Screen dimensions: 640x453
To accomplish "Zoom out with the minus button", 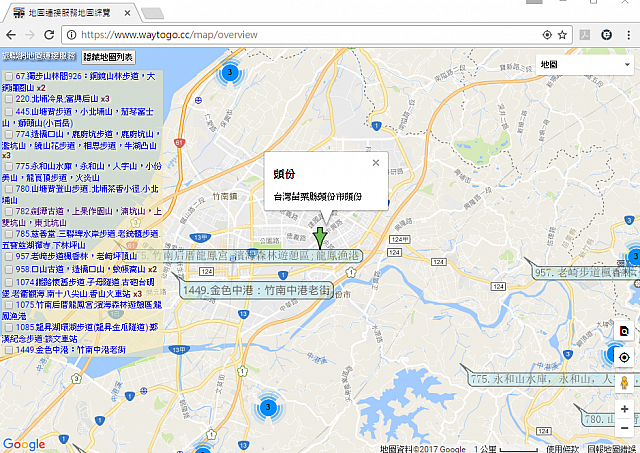I will click(x=624, y=428).
